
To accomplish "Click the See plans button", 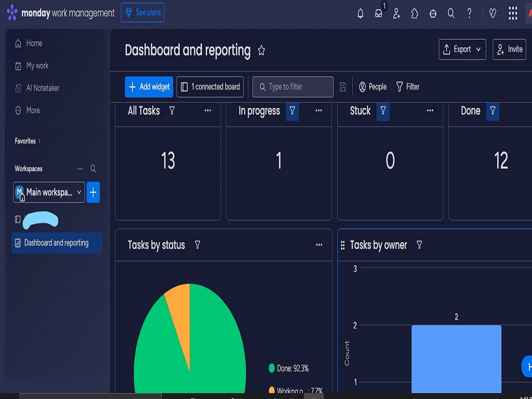I will 143,13.
